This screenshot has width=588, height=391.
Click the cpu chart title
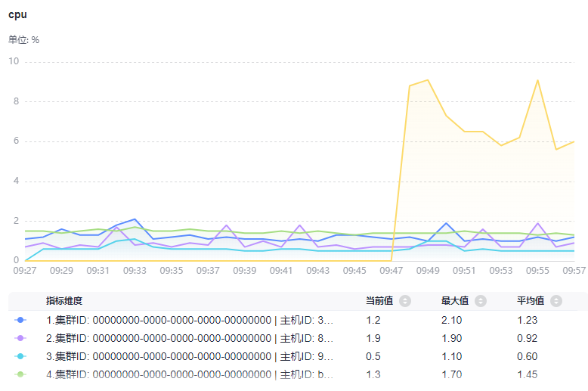coord(17,15)
